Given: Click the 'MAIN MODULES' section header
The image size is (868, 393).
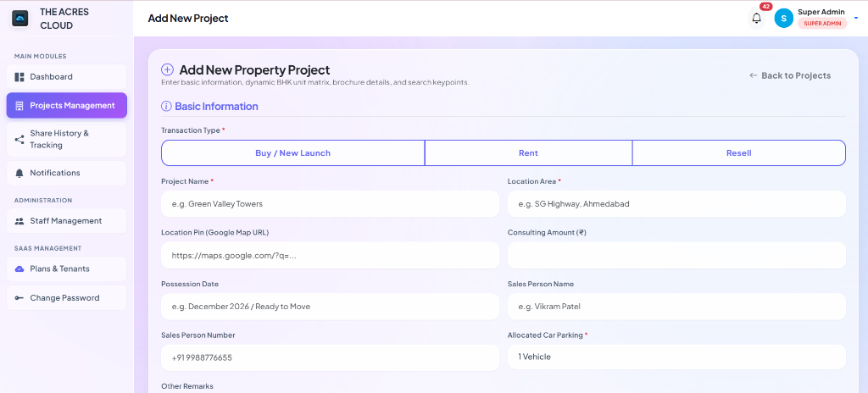Looking at the screenshot, I should [x=41, y=56].
